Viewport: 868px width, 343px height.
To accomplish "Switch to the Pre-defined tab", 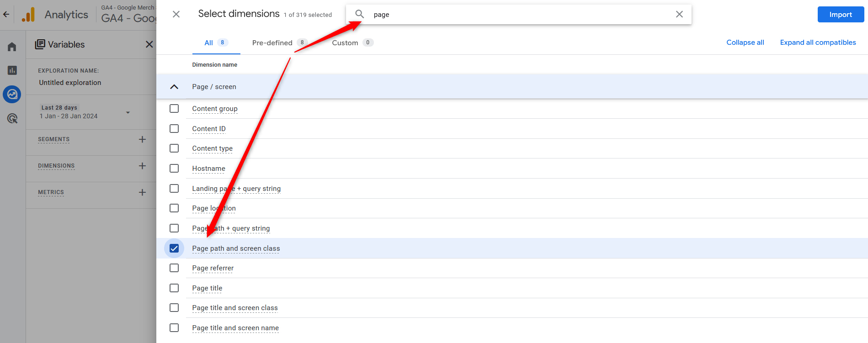I will (272, 43).
